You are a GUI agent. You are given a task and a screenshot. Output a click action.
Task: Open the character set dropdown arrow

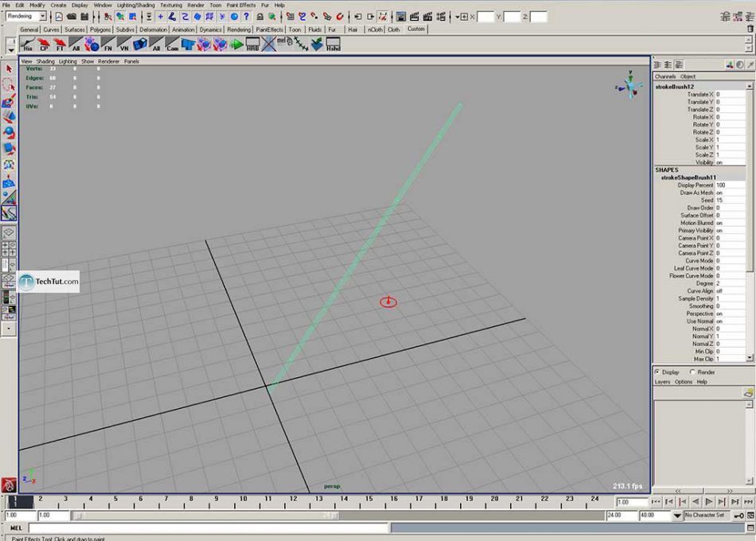(677, 516)
